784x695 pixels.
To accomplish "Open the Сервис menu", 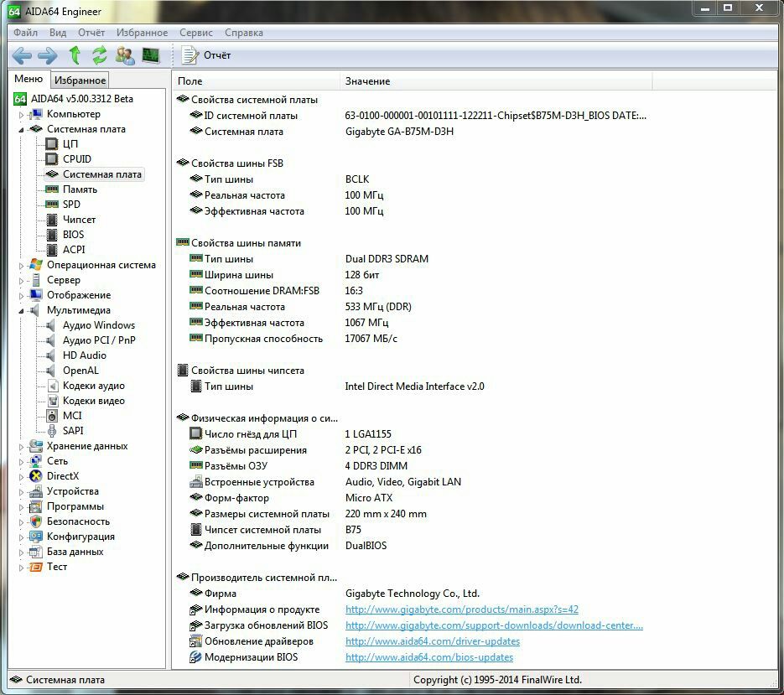I will tap(196, 33).
